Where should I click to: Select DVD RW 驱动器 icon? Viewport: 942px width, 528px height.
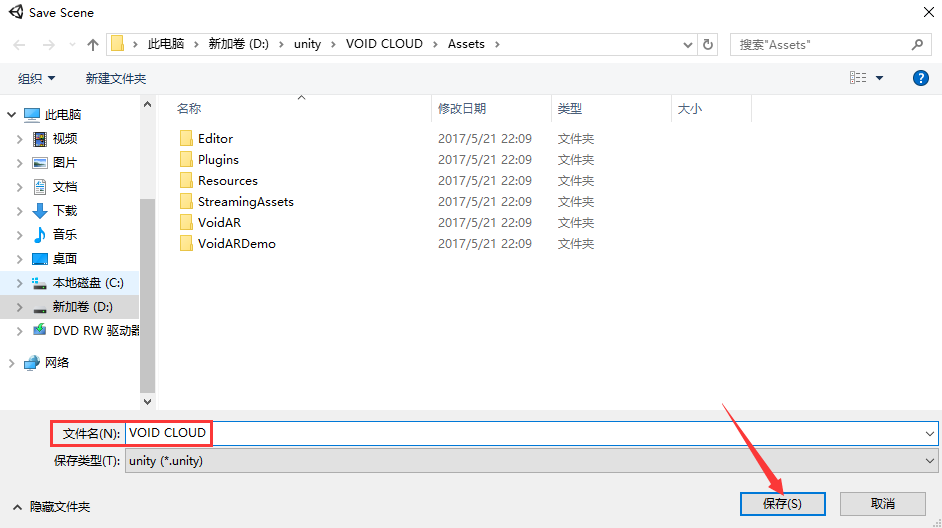coord(40,330)
